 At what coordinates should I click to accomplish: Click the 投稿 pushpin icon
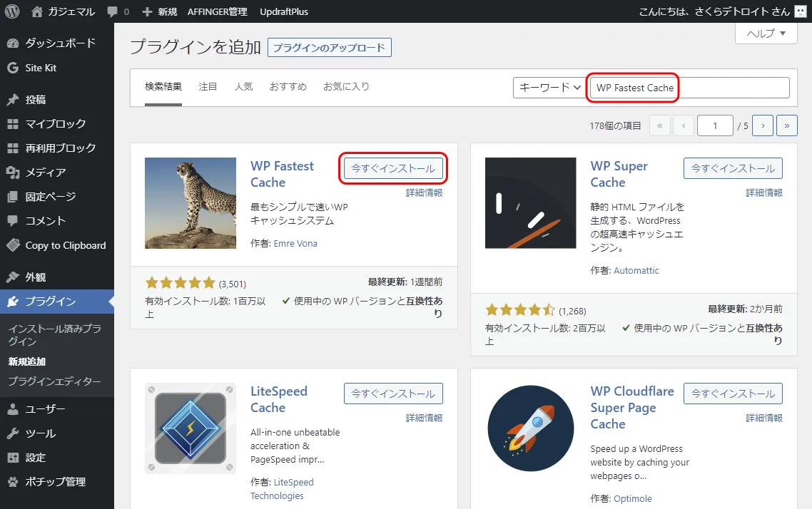point(13,99)
